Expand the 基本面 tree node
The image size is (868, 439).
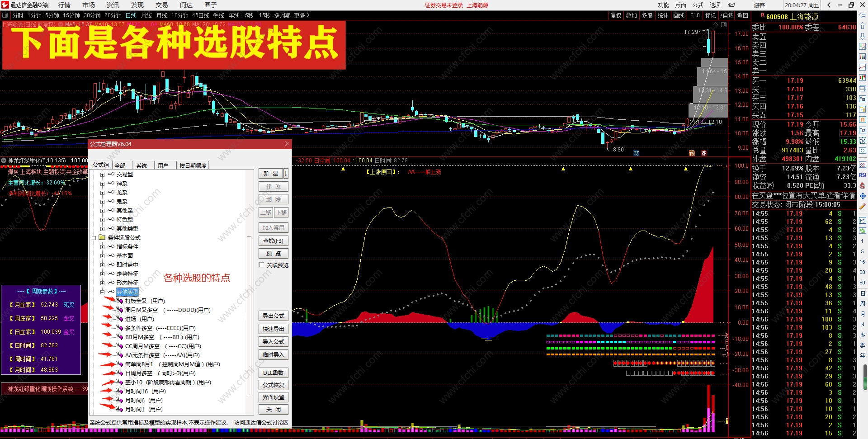[102, 256]
